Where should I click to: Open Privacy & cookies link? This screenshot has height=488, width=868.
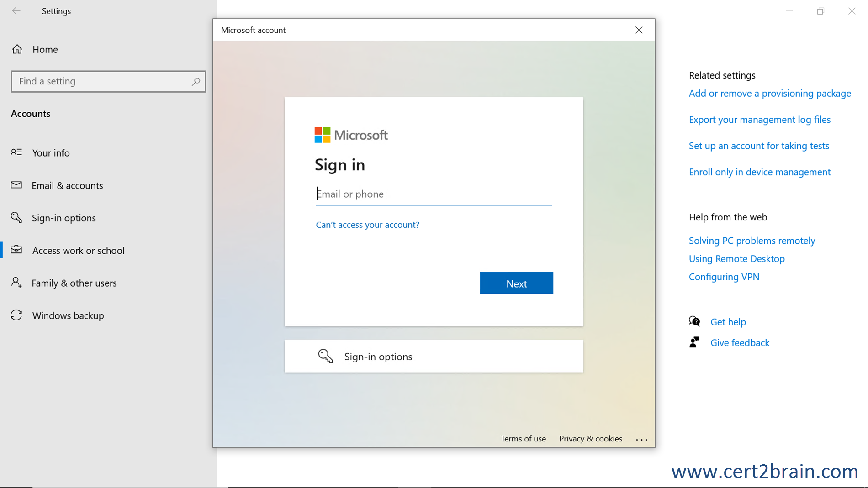click(x=590, y=439)
